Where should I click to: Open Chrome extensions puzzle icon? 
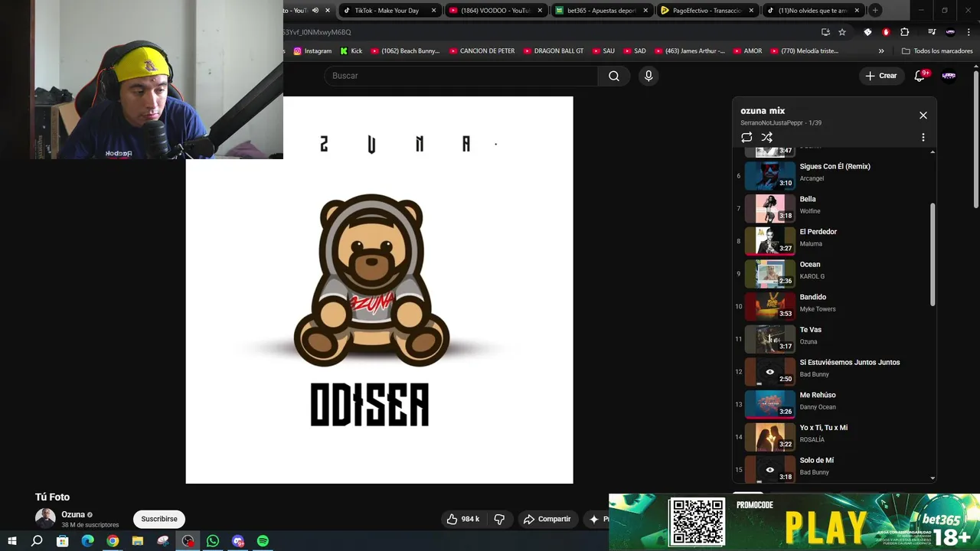click(905, 32)
